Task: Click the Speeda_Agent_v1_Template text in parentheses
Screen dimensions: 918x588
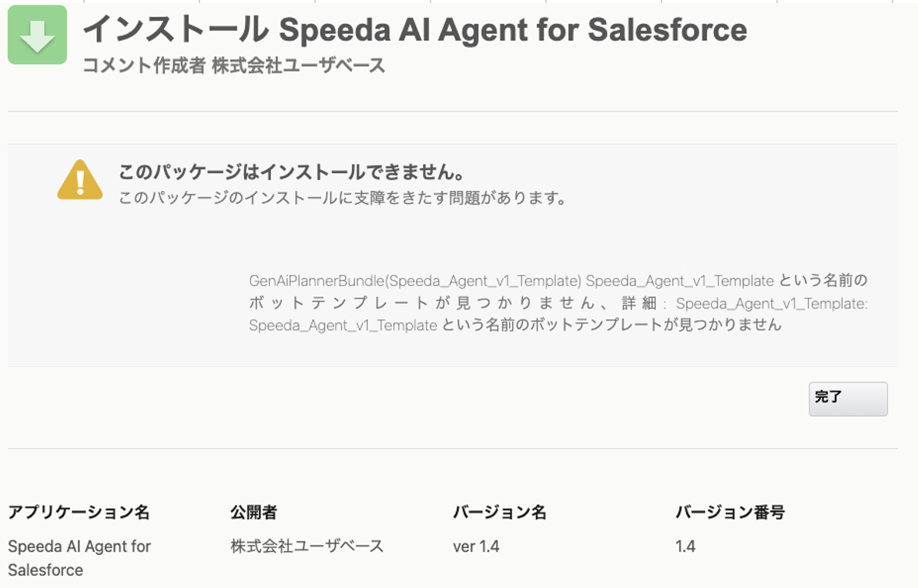Action: point(484,280)
